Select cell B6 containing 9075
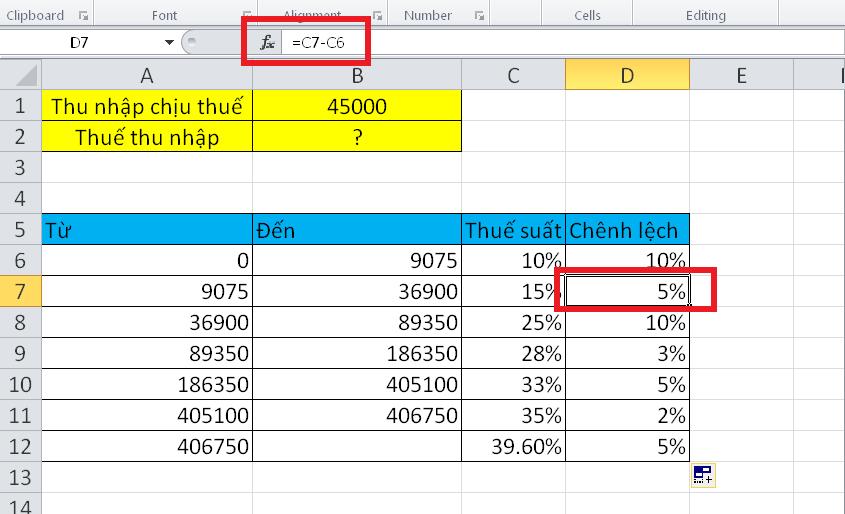The height and width of the screenshot is (514, 845). [x=357, y=260]
